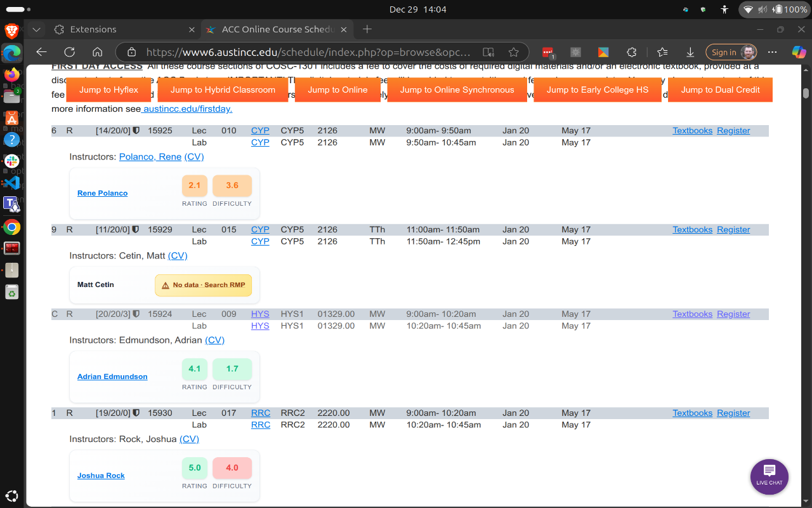
Task: Close the ACC Online Course Schedule tab
Action: coord(344,29)
